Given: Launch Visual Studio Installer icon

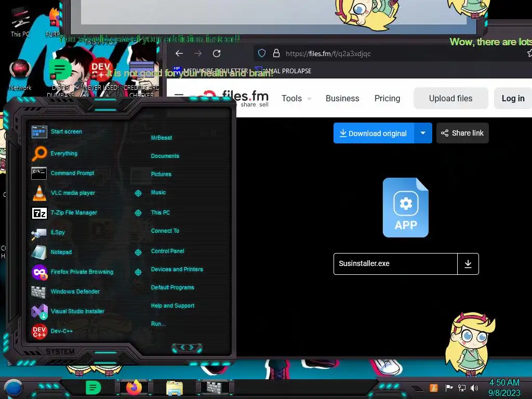Looking at the screenshot, I should coord(39,312).
